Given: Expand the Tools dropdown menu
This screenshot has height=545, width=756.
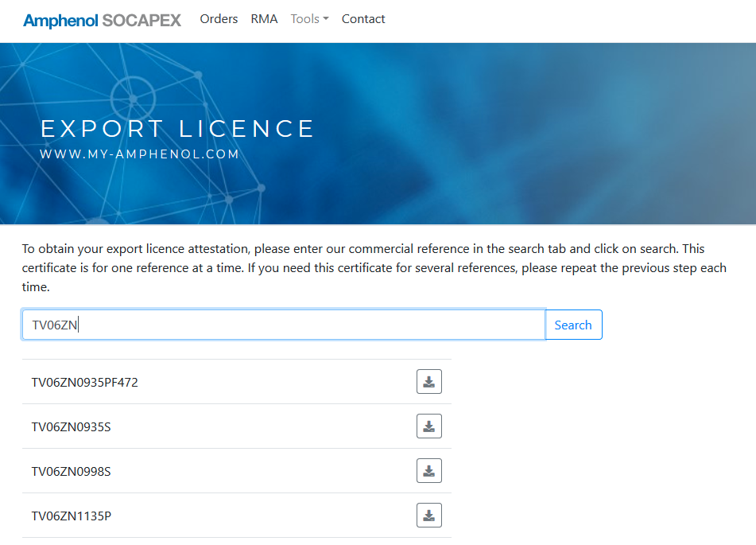Looking at the screenshot, I should [309, 19].
